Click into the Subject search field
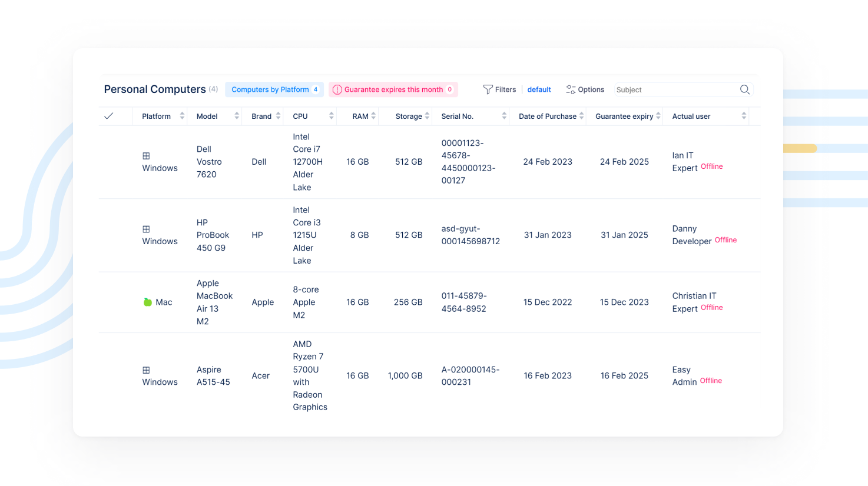The height and width of the screenshot is (486, 868). pyautogui.click(x=674, y=90)
